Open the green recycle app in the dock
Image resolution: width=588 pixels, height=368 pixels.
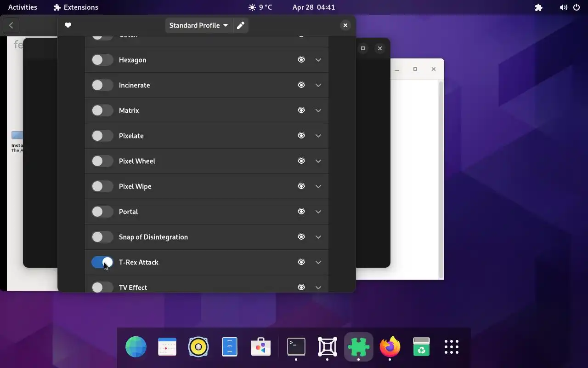point(421,347)
